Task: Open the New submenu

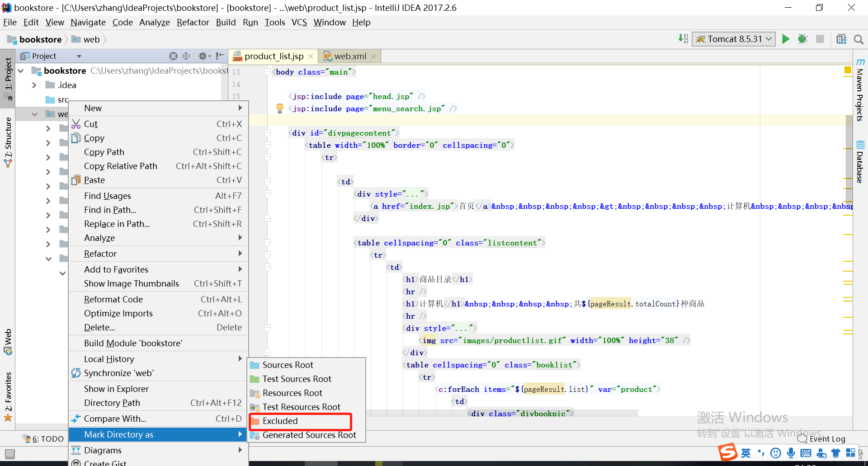Action: [158, 108]
